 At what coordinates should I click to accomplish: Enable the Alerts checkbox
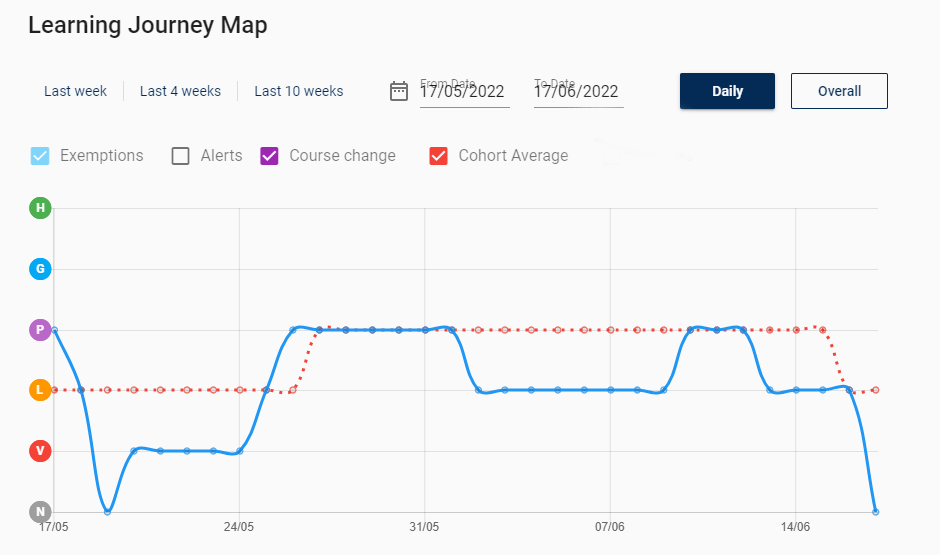click(181, 156)
